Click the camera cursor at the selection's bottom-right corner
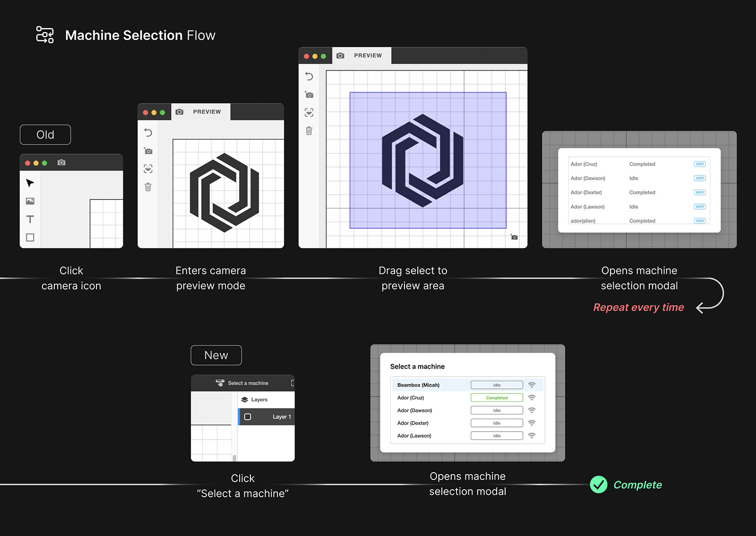The width and height of the screenshot is (756, 536). coord(514,237)
